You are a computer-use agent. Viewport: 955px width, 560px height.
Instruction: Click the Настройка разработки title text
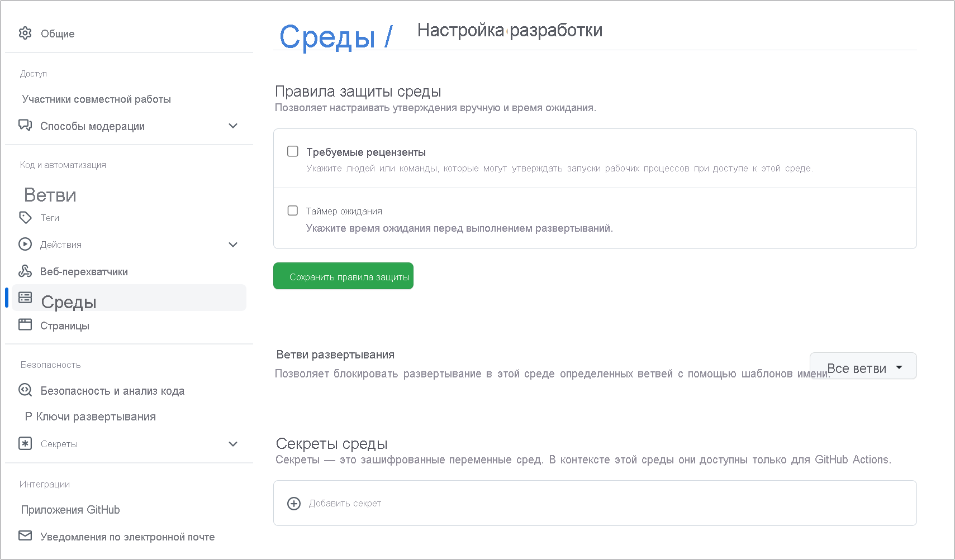coord(510,30)
